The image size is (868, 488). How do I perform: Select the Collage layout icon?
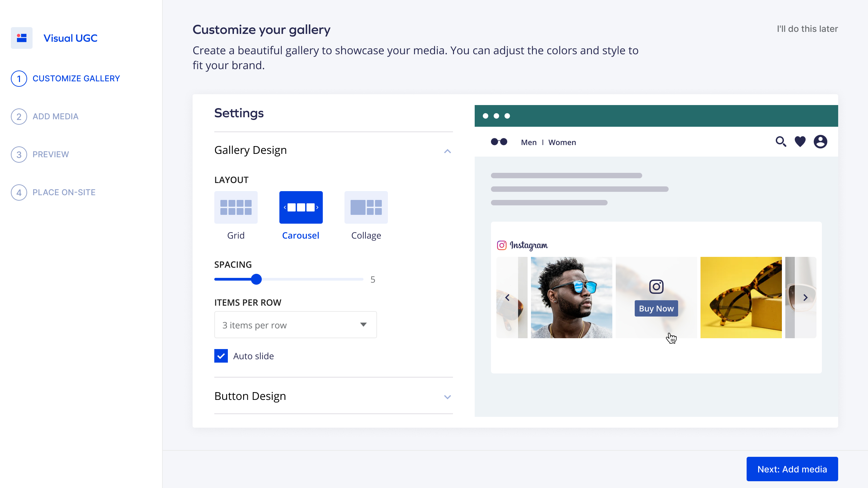point(366,207)
